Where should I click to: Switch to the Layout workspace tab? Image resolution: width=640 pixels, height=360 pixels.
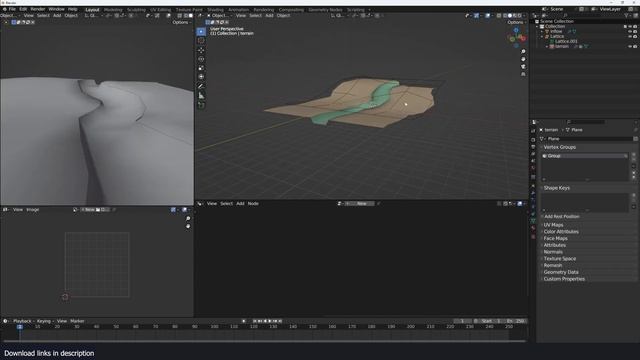click(x=92, y=9)
